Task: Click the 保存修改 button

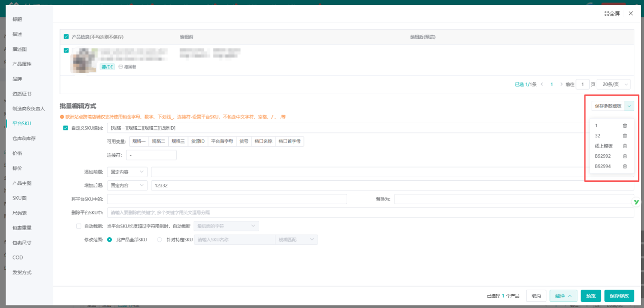Action: [619, 296]
